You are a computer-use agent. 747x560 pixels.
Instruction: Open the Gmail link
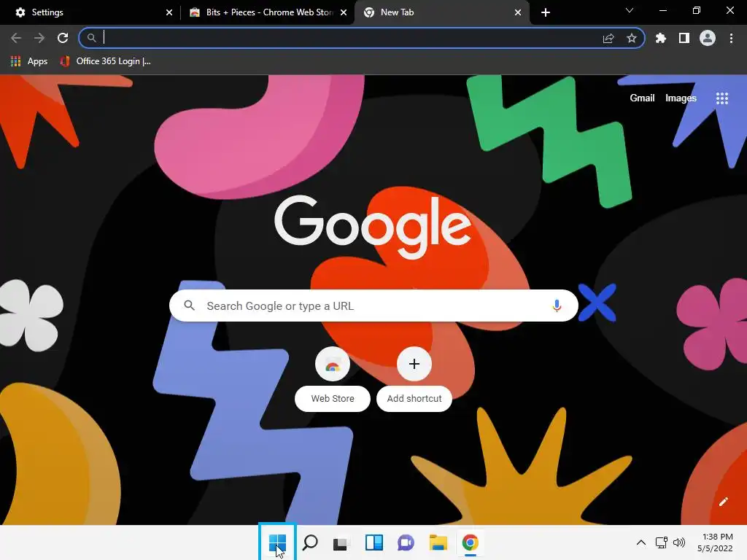click(642, 98)
